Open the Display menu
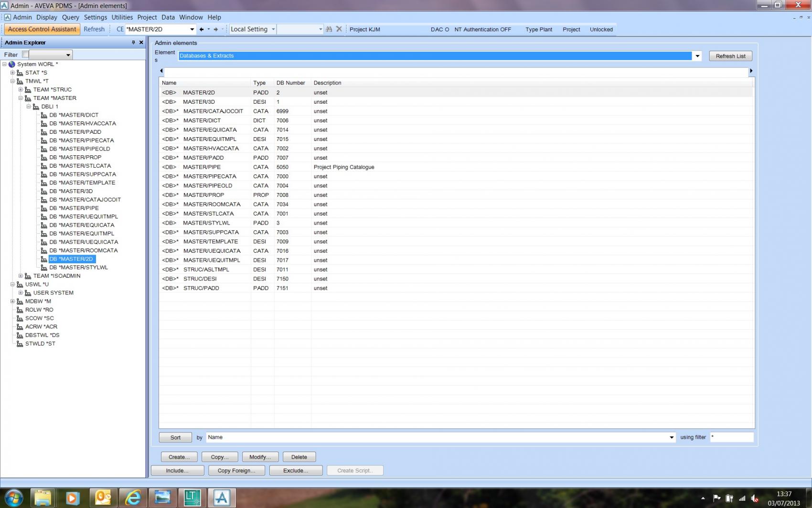The image size is (812, 508). [x=47, y=17]
